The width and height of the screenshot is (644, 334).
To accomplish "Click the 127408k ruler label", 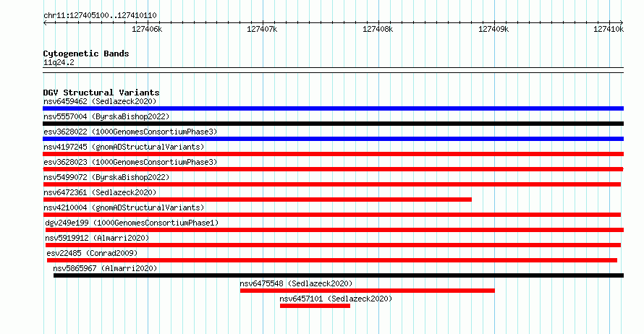I will pyautogui.click(x=378, y=29).
